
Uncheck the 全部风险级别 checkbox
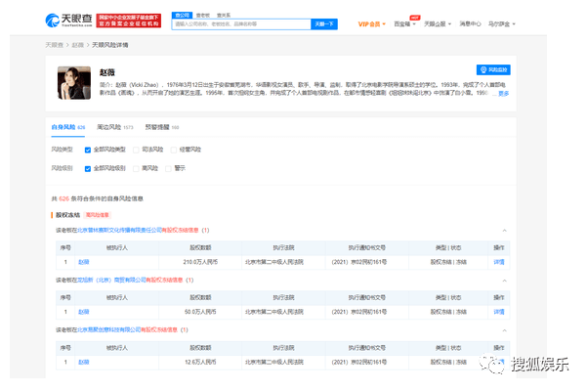point(88,168)
